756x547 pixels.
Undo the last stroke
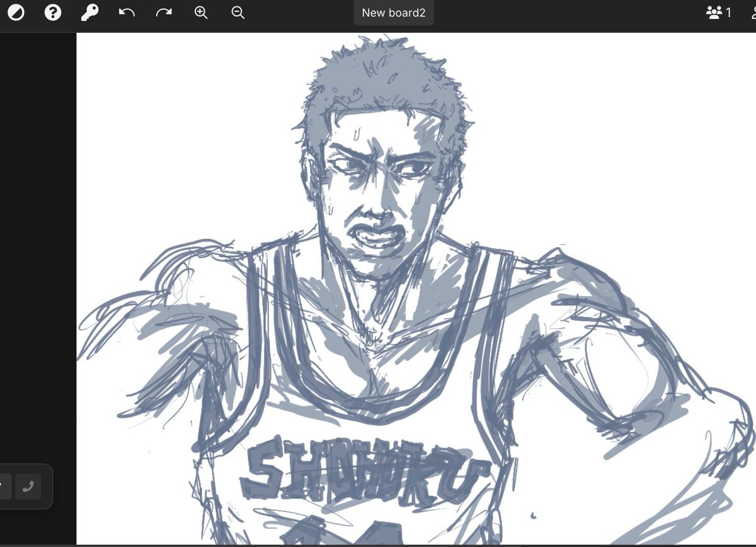(x=127, y=13)
